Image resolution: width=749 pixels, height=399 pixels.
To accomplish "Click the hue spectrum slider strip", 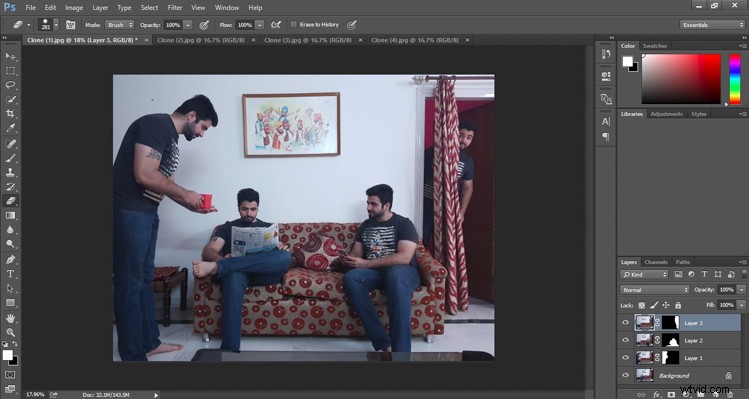I will pos(735,79).
